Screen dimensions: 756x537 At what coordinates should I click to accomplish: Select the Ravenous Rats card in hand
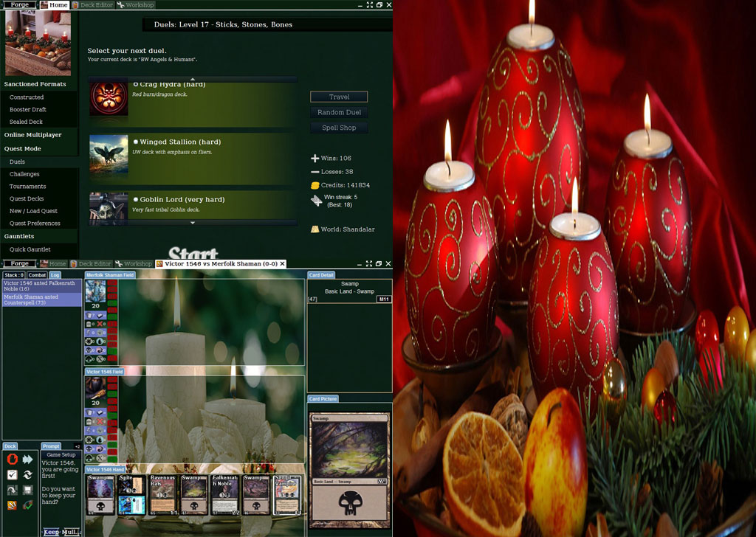[x=162, y=494]
